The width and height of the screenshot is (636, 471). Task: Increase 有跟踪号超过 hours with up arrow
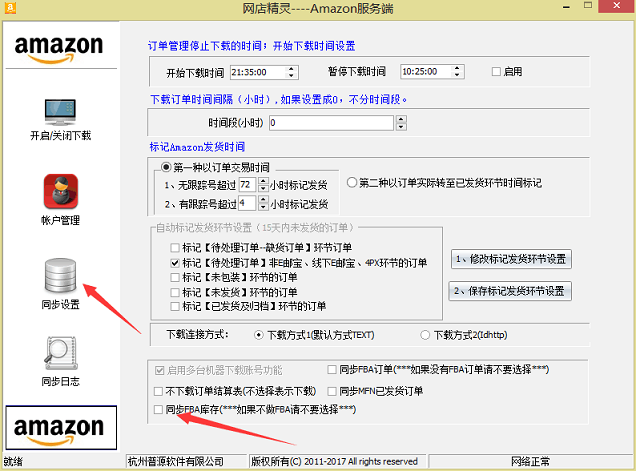pyautogui.click(x=263, y=200)
